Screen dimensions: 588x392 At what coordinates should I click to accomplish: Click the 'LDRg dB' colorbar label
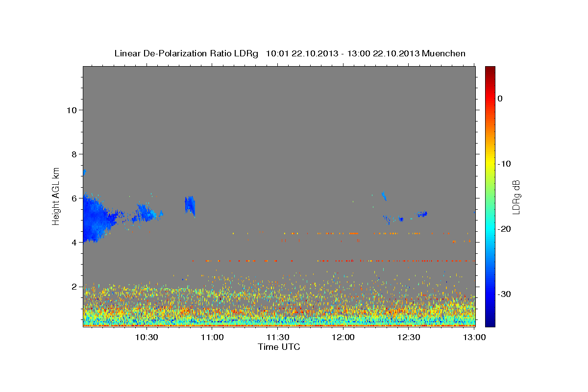tap(516, 196)
